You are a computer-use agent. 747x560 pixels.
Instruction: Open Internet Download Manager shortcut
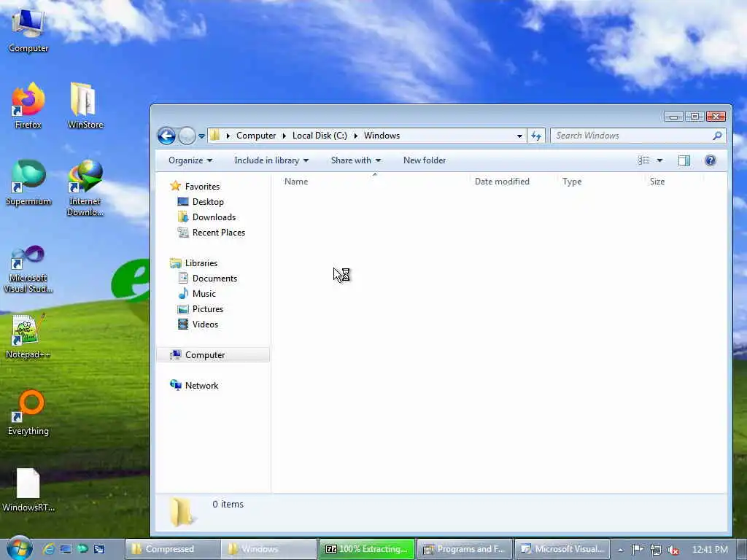coord(85,188)
